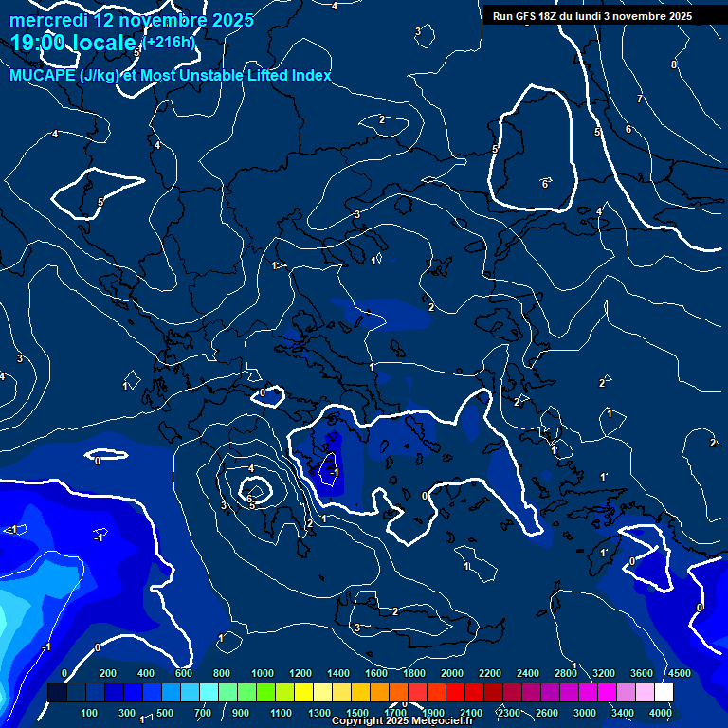Click the 'MUCAPE (J/kg) et Most Unstable Lifted Index' title
728x728 pixels.
tap(171, 76)
